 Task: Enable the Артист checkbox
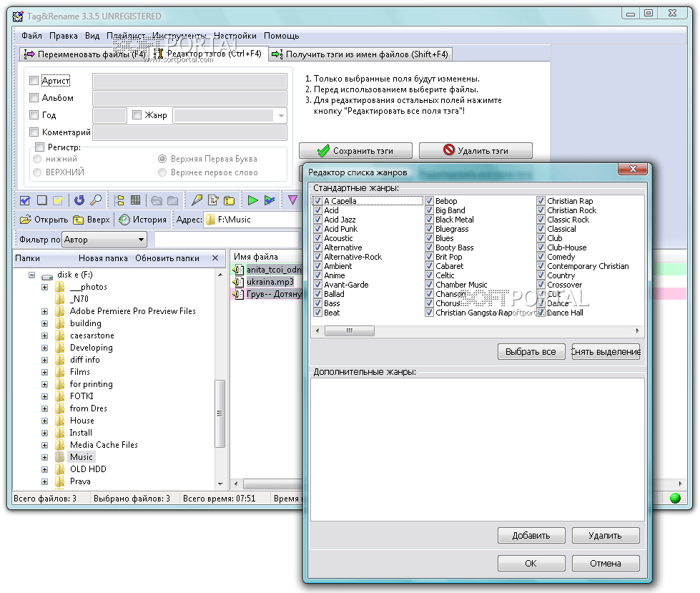(34, 80)
